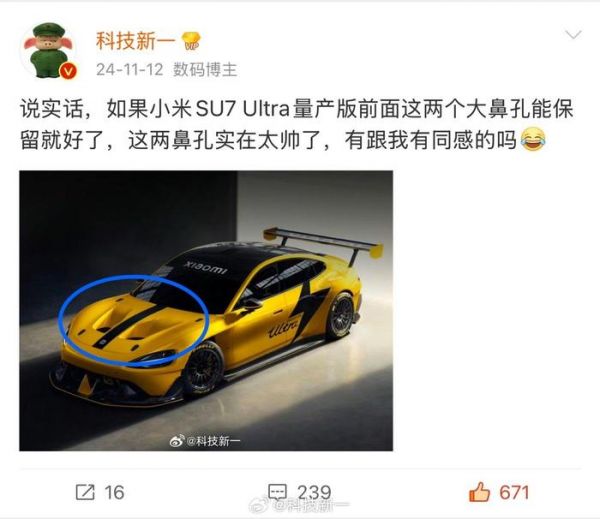Click the Ultra logo on car door
This screenshot has width=600, height=519.
point(284,328)
